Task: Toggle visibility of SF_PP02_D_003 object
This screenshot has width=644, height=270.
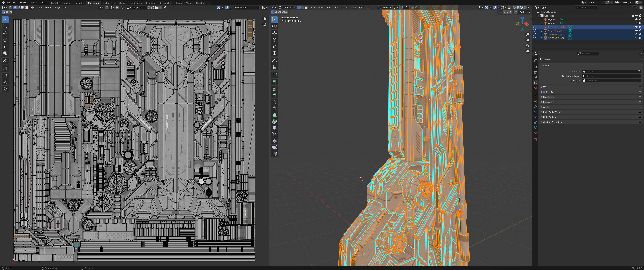Action: pyautogui.click(x=636, y=34)
